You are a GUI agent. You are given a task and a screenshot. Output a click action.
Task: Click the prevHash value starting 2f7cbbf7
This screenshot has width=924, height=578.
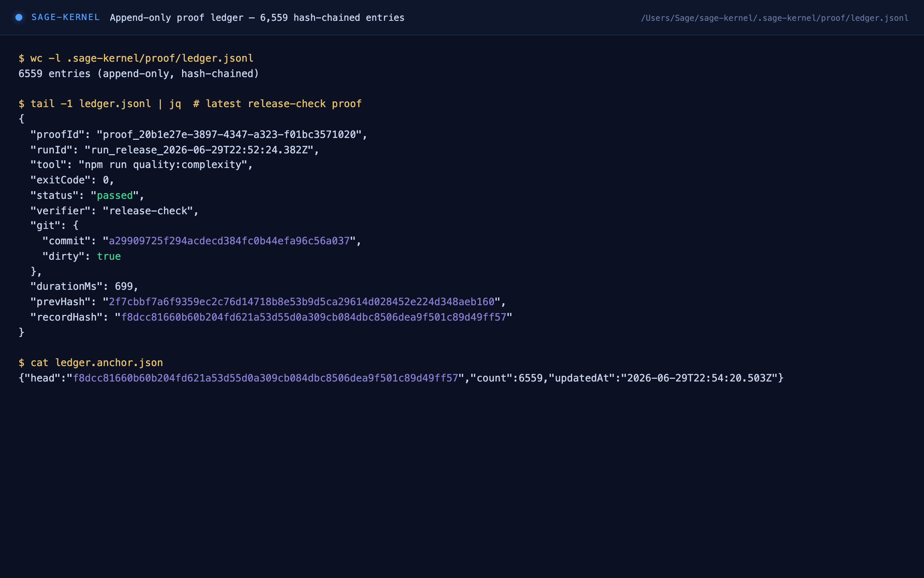(302, 302)
